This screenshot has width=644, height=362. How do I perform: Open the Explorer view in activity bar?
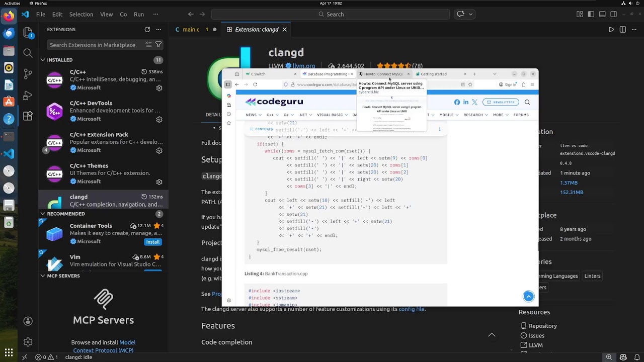point(28,33)
